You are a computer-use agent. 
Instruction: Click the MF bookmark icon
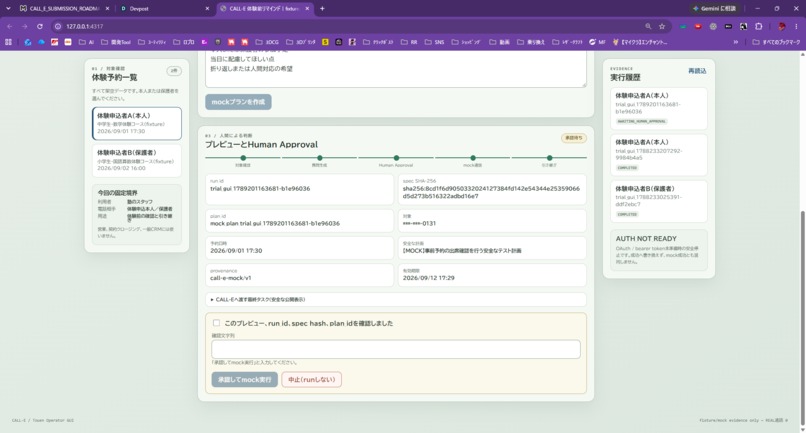coord(597,42)
